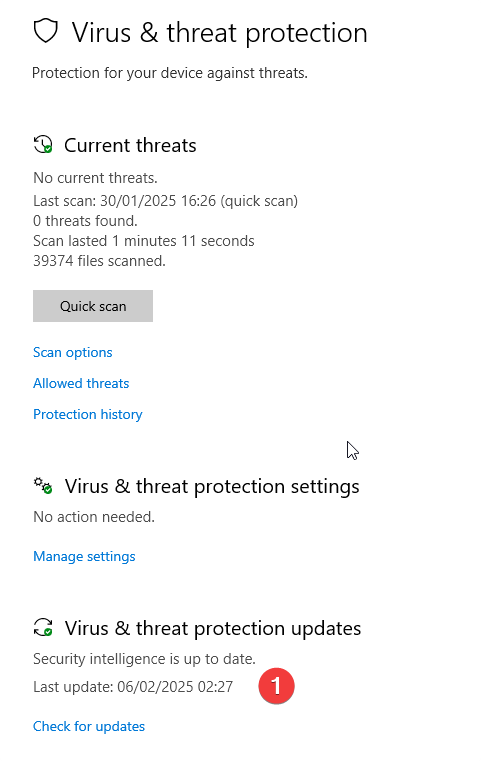Check for updates
481x761 pixels.
[89, 726]
